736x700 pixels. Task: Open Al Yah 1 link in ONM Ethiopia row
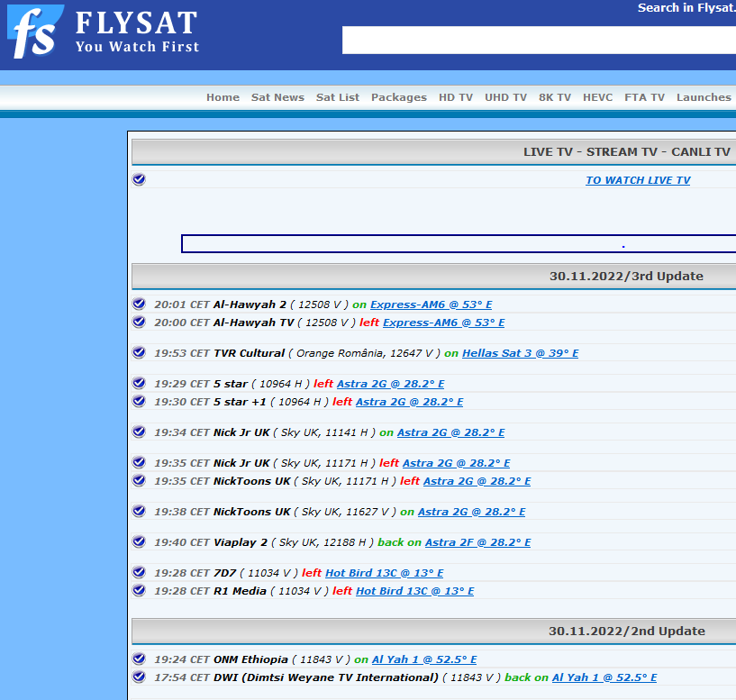point(424,659)
